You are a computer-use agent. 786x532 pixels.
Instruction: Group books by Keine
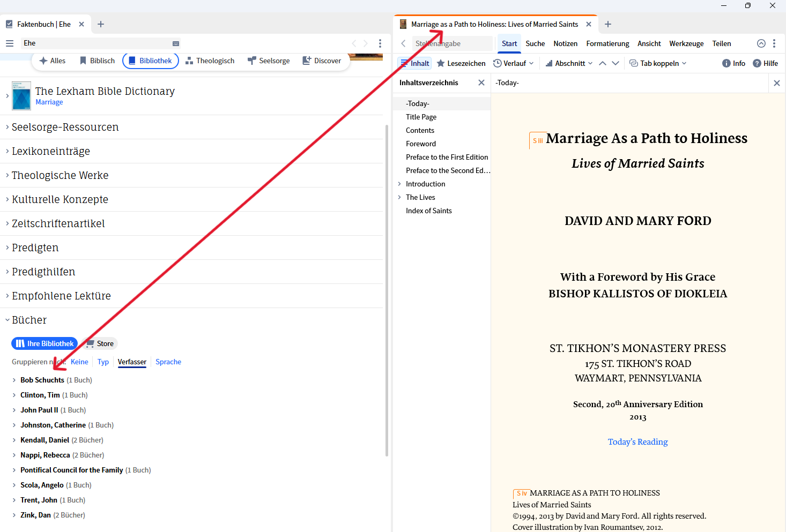click(79, 362)
